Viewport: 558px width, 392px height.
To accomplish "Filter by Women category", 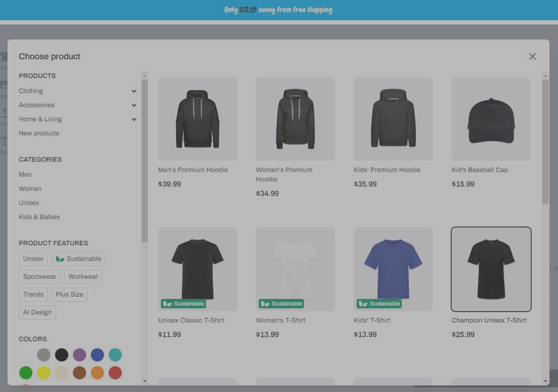I will (30, 188).
